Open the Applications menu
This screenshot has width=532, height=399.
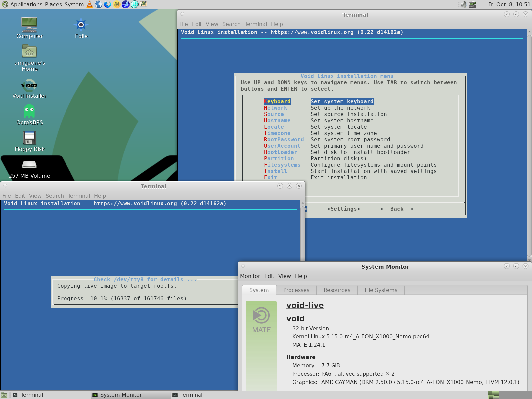coord(26,4)
